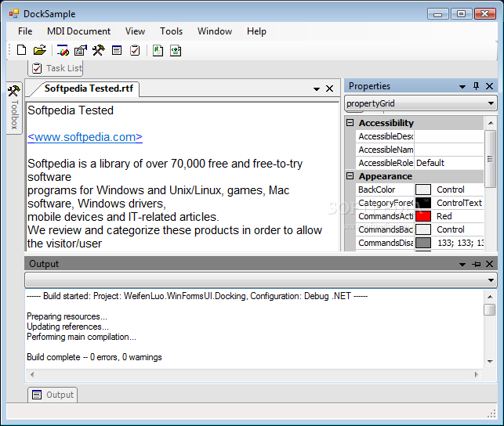Screen dimensions: 504x426
Task: Click the DockSample title bar application icon
Action: coord(14,14)
